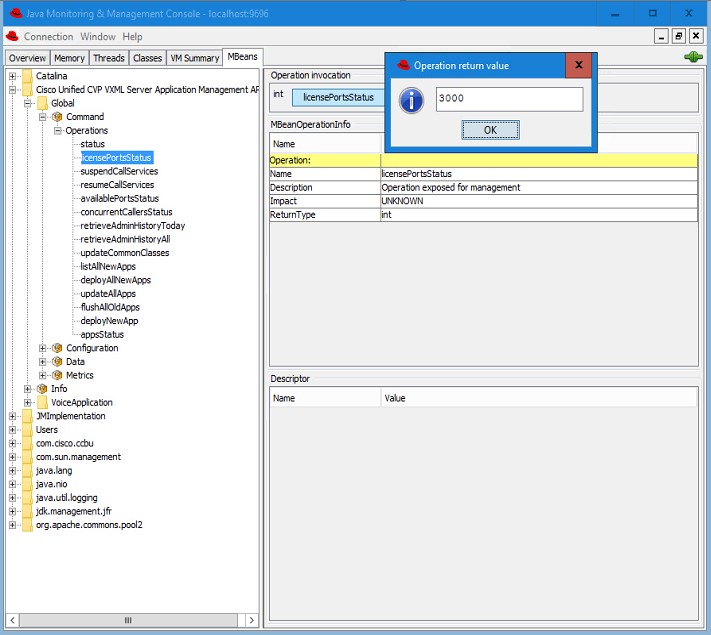Click the Data MBean icon

point(57,362)
